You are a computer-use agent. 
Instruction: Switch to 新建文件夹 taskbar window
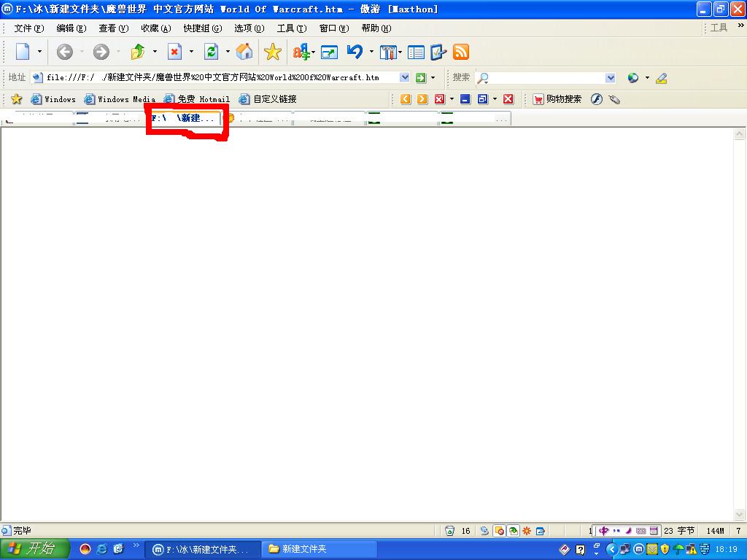(x=318, y=549)
